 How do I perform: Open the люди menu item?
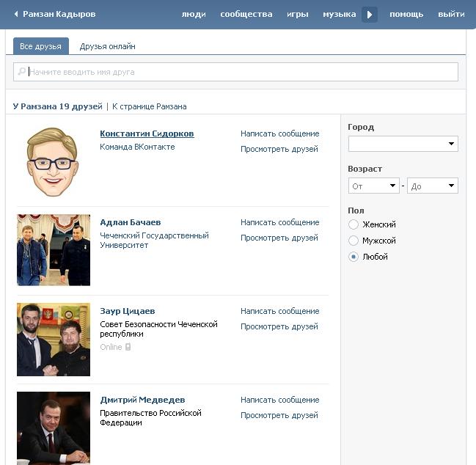click(x=194, y=14)
